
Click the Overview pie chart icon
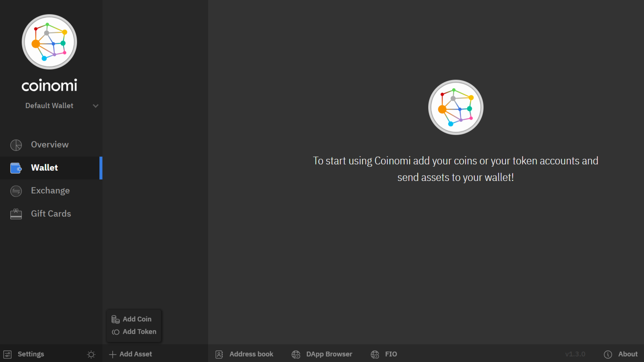click(16, 145)
